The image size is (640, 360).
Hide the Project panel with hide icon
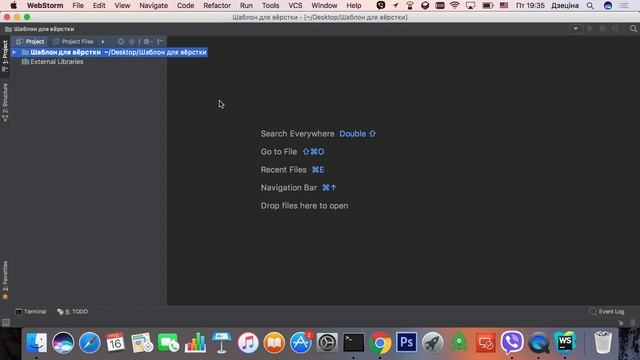pyautogui.click(x=160, y=42)
